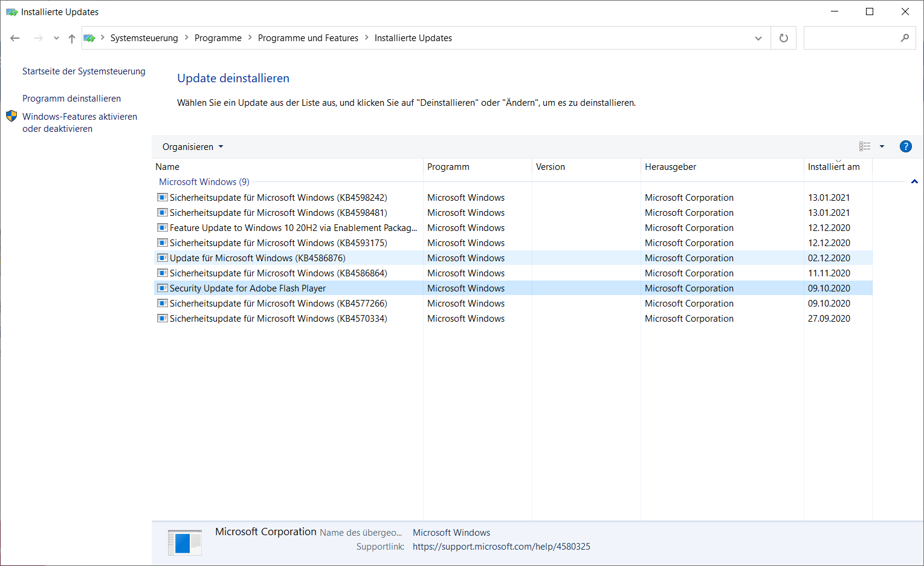
Task: Click the icon of KB4570334 update
Action: coord(162,318)
